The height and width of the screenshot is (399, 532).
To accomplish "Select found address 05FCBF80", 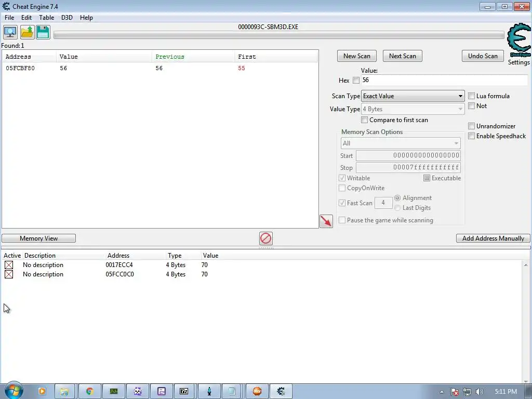I will [160, 68].
